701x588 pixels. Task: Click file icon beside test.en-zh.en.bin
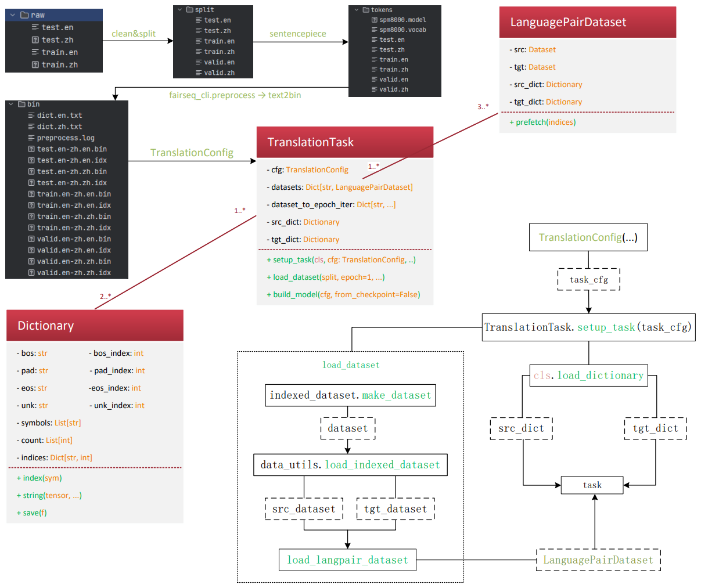pos(31,149)
